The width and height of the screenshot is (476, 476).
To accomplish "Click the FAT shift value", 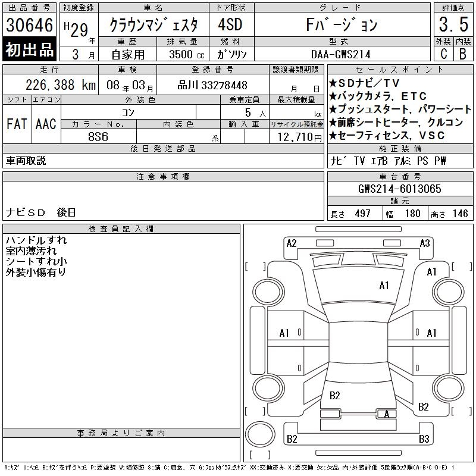I will click(x=17, y=124).
